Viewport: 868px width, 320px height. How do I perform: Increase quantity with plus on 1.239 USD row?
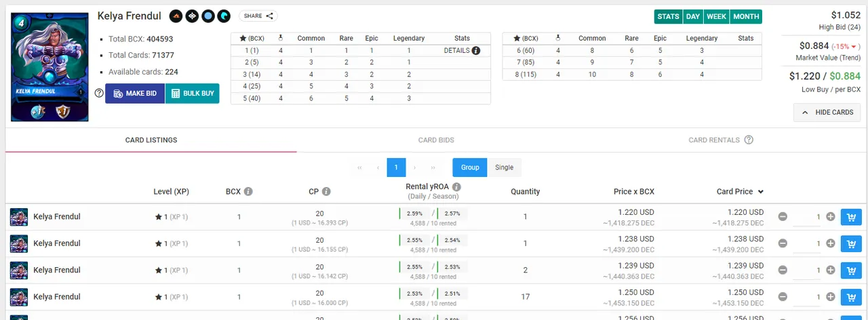[831, 270]
